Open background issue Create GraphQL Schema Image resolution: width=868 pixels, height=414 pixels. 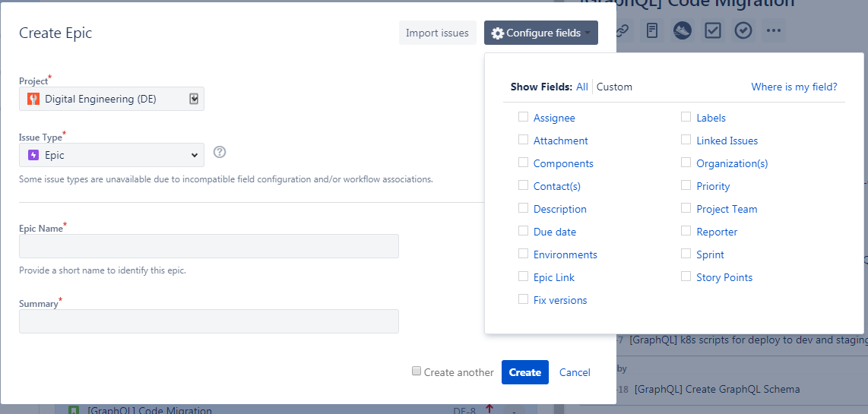(x=717, y=389)
